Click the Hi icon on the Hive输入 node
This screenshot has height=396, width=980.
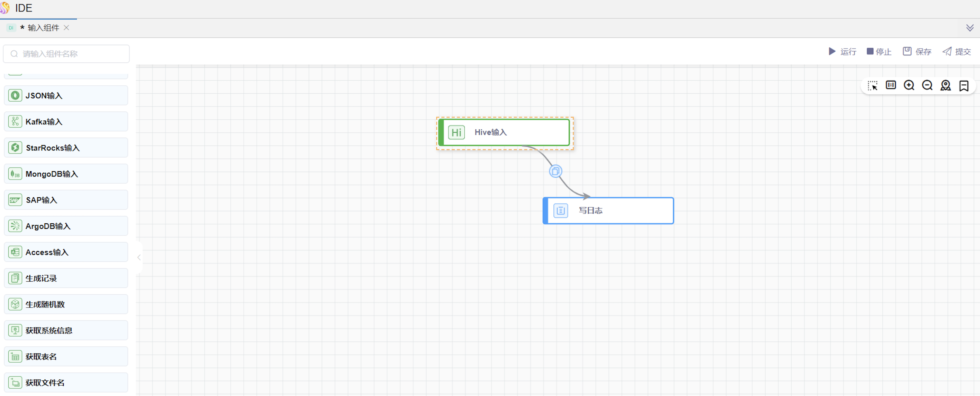click(x=456, y=132)
